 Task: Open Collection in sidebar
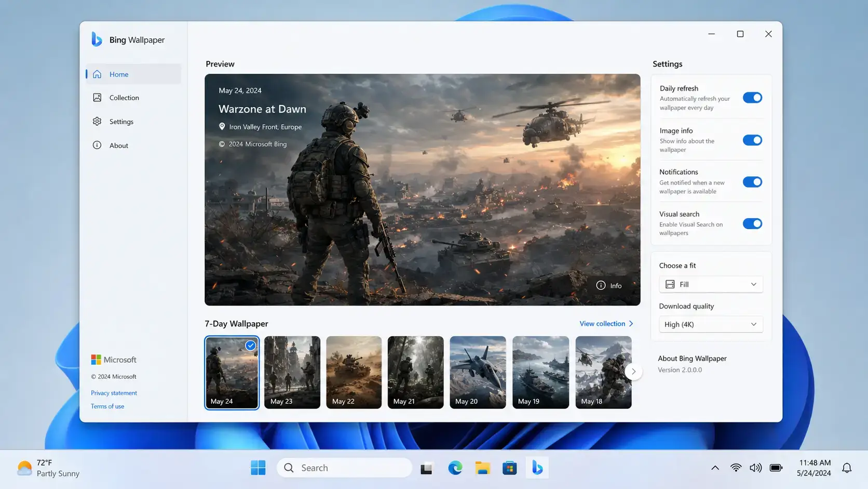tap(133, 98)
